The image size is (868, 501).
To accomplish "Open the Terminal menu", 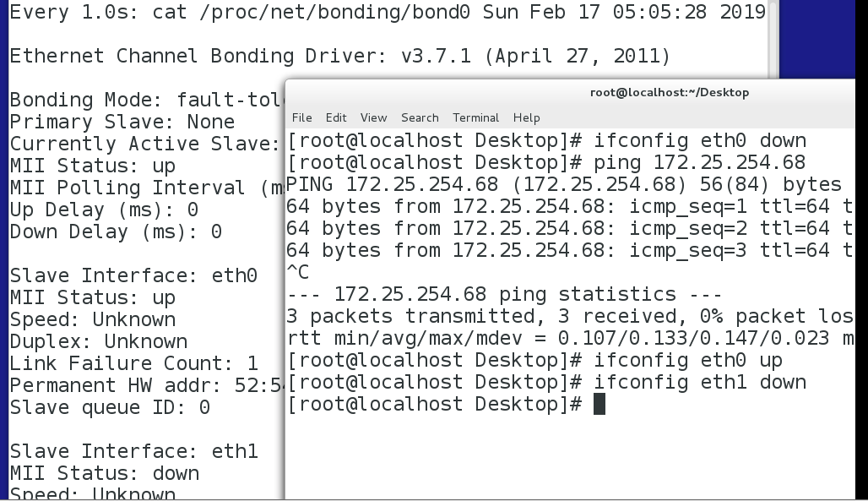I will tap(475, 117).
